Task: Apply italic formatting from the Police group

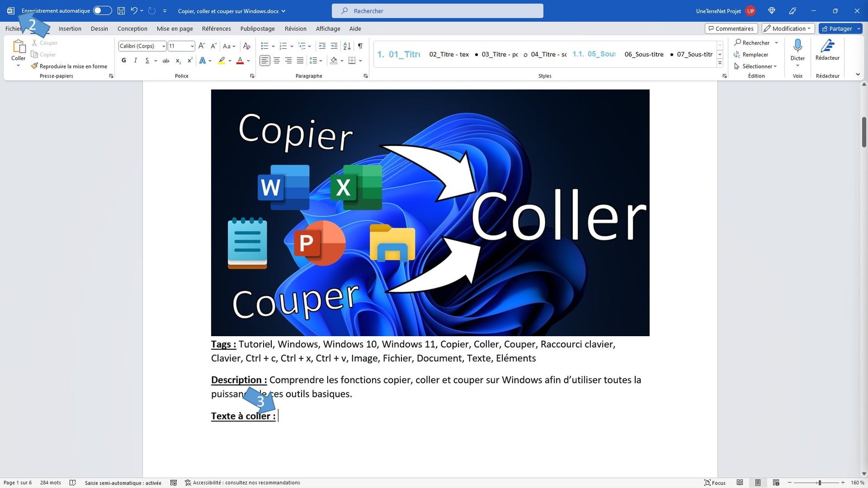Action: pyautogui.click(x=135, y=60)
